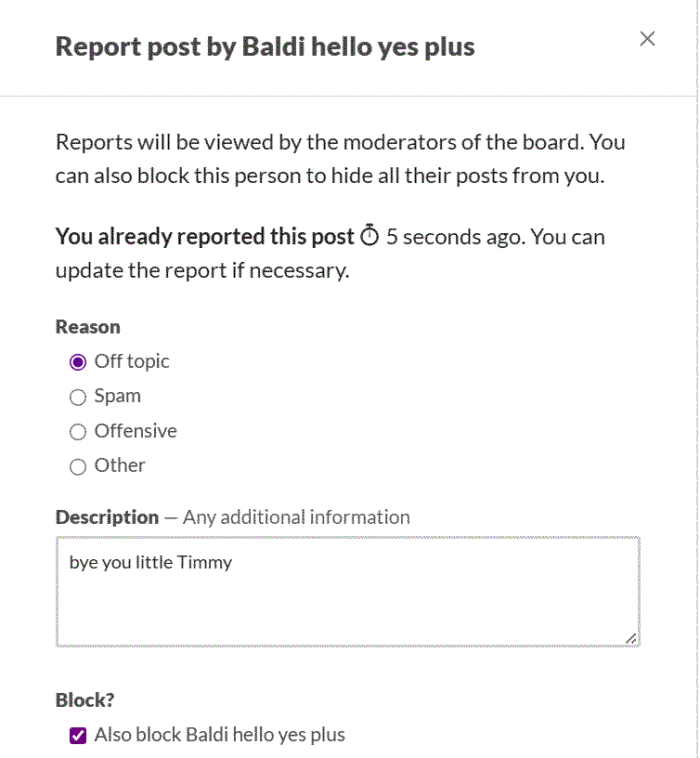Select the Off topic radio button
700x758 pixels.
78,362
